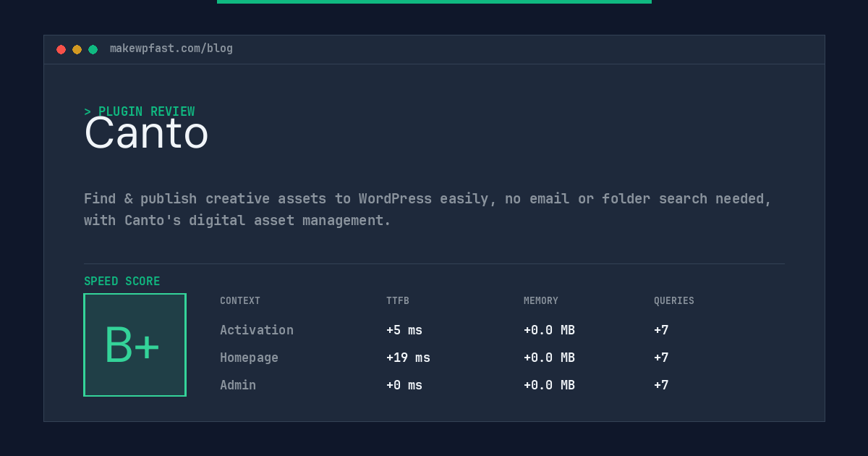The image size is (868, 456).
Task: Click the Admin row memory value
Action: tap(549, 385)
